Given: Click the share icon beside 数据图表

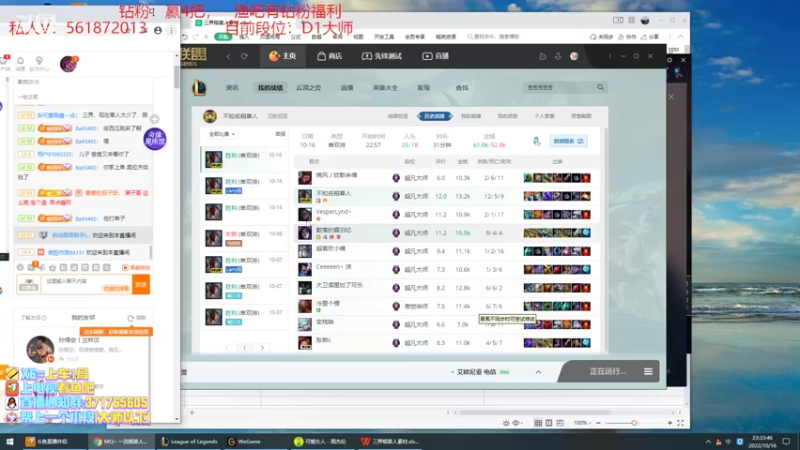Looking at the screenshot, I should pos(537,141).
